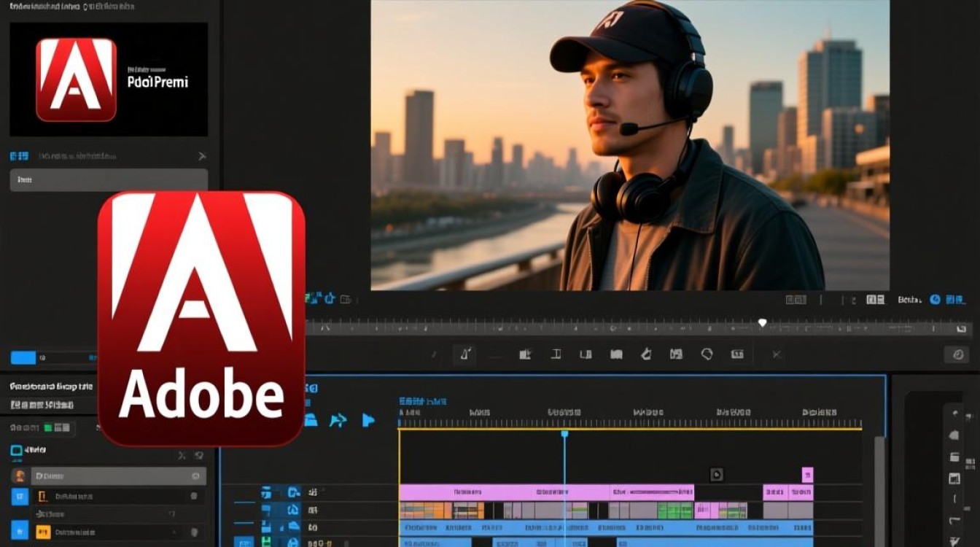
Task: Select the small pink marker above the rightmost clips
Action: [807, 475]
